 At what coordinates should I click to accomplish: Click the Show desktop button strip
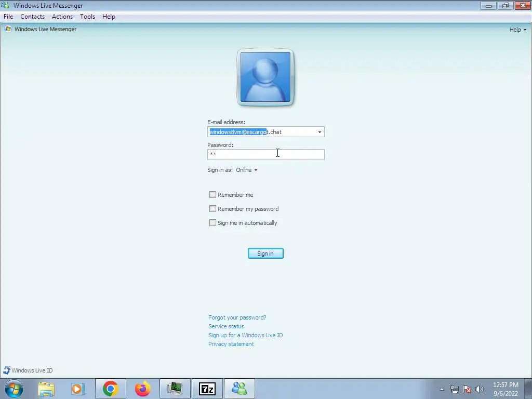tap(528, 389)
